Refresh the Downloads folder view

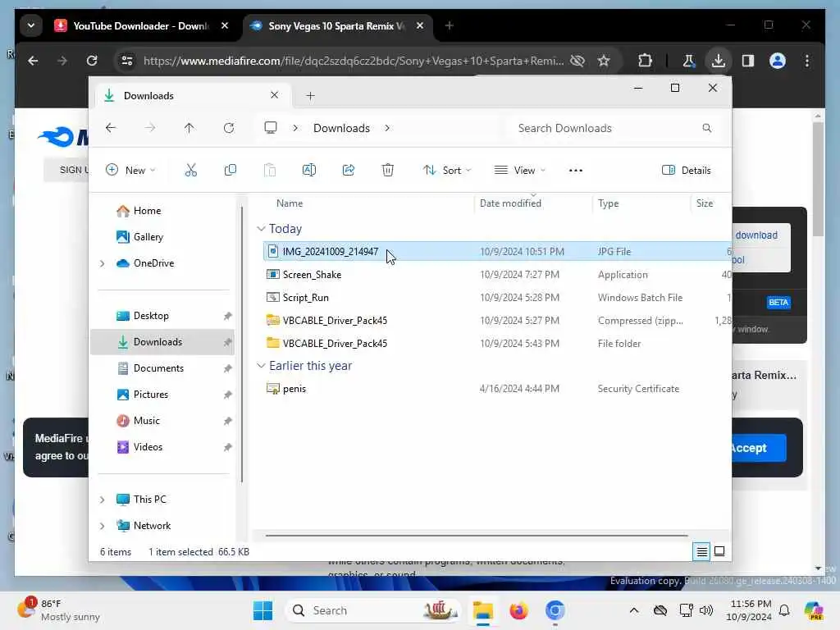click(229, 128)
